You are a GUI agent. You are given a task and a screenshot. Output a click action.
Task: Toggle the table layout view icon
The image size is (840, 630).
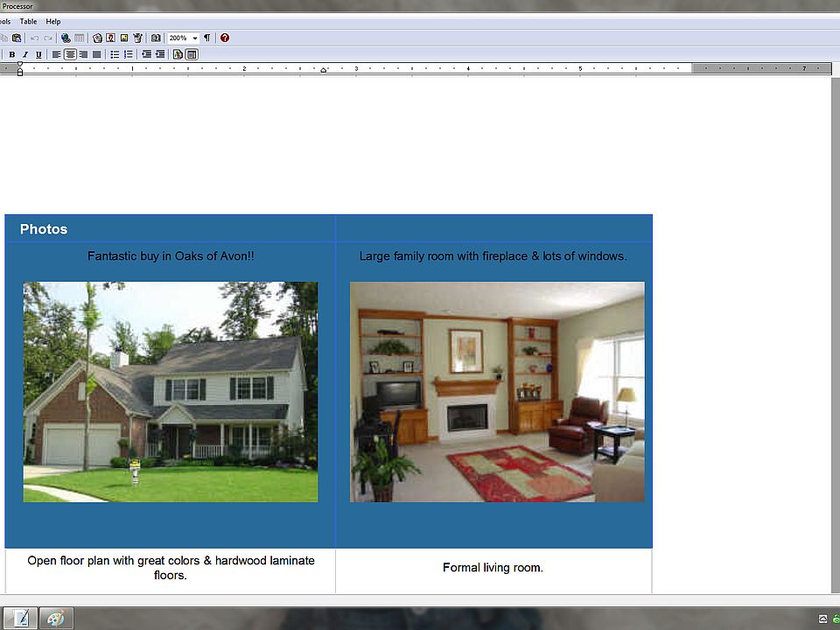[192, 54]
